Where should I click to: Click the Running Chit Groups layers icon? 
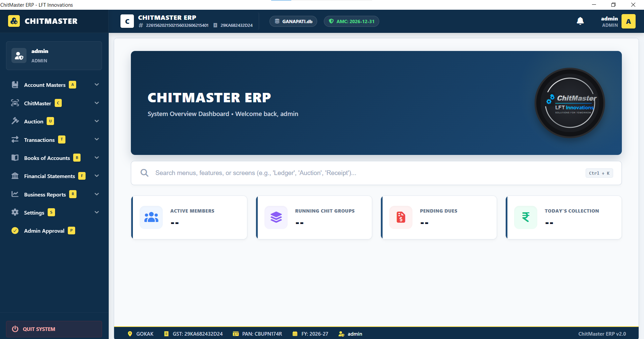(x=276, y=217)
